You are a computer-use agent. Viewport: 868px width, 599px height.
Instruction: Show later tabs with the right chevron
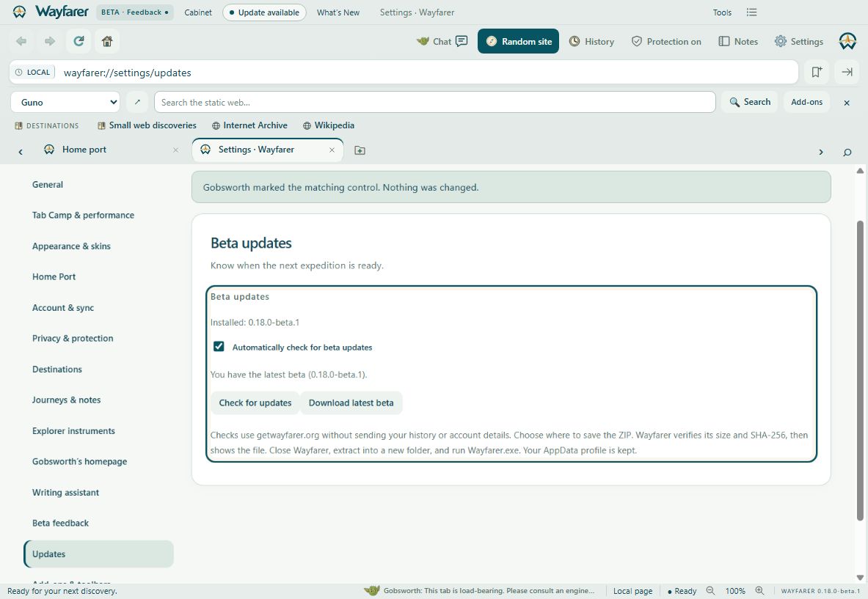(x=821, y=152)
